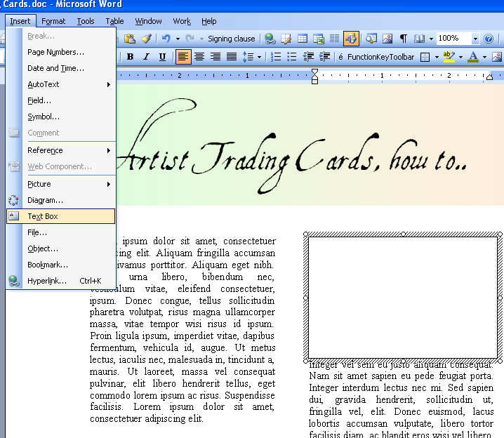Open the Undo history dropdown arrow
This screenshot has height=438, width=504.
[x=178, y=39]
